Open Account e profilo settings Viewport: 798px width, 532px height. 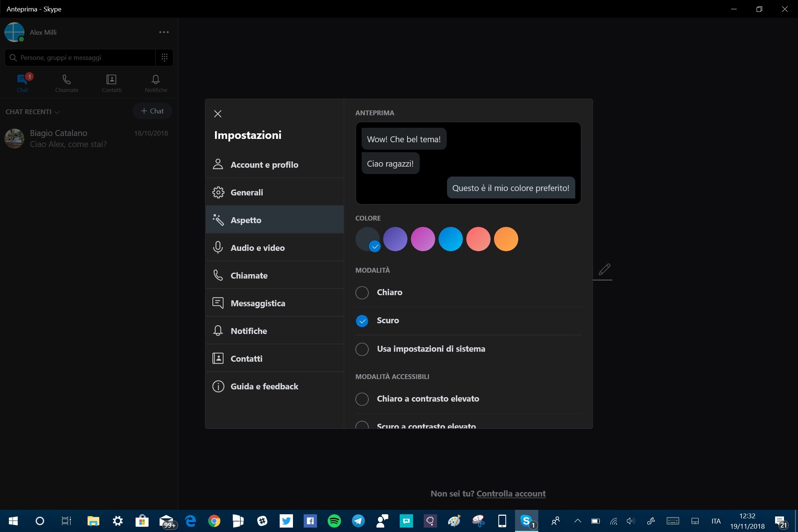274,164
